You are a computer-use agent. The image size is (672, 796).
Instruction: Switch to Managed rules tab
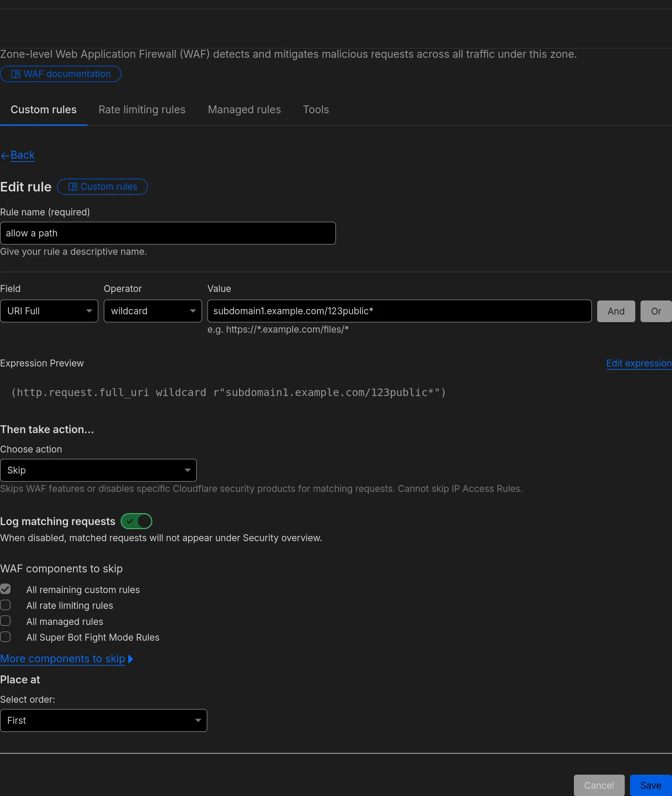click(244, 110)
